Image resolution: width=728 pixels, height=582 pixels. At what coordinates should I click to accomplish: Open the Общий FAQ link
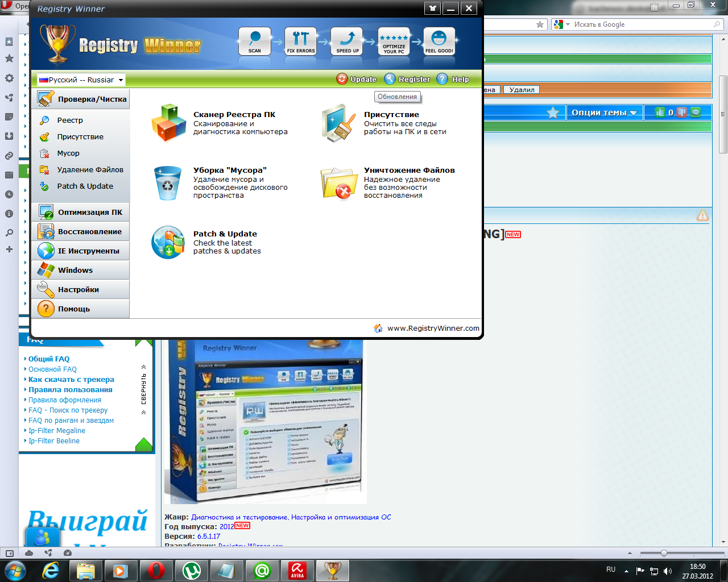point(49,359)
